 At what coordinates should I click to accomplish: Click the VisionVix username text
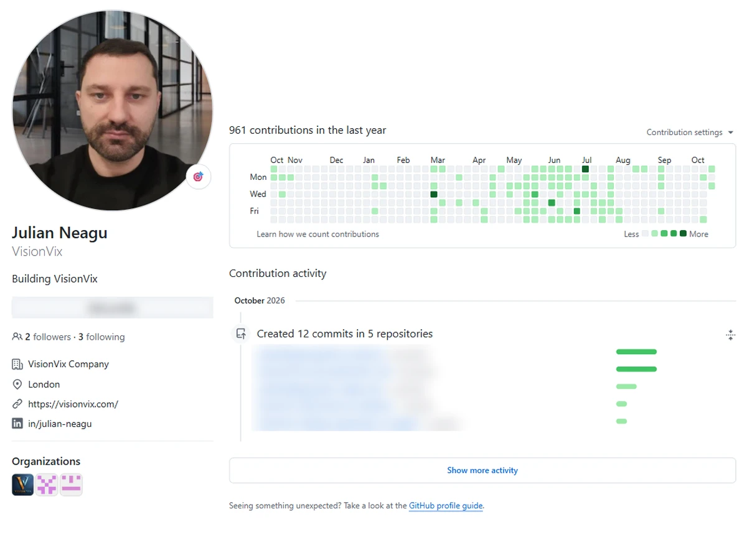[37, 251]
